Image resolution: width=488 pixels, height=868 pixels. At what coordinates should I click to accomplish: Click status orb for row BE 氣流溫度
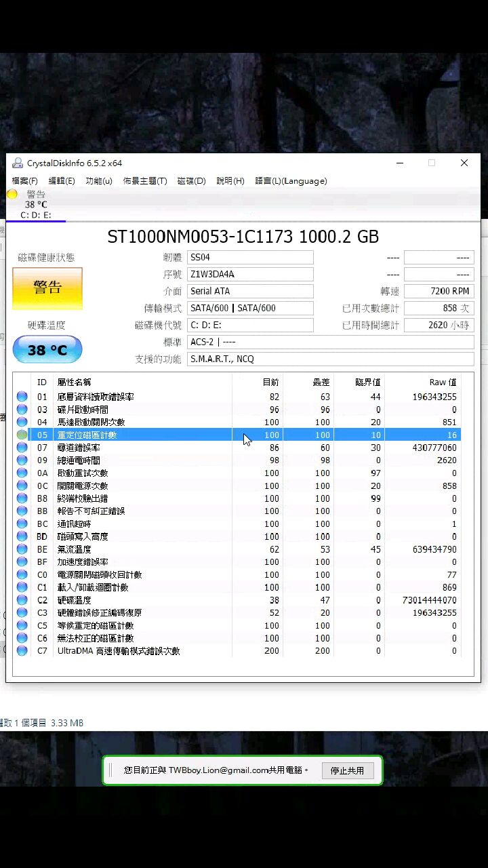22,549
